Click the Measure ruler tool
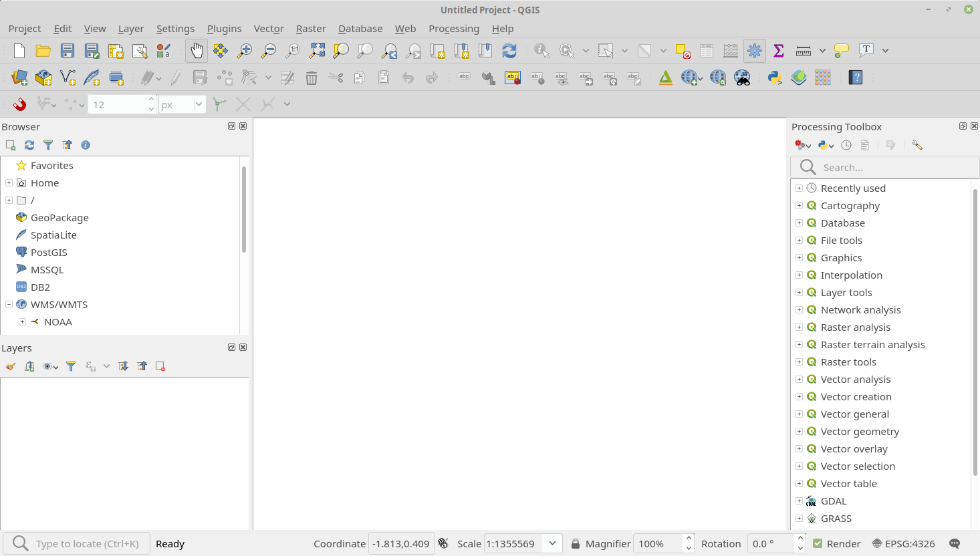980x556 pixels. pyautogui.click(x=804, y=51)
